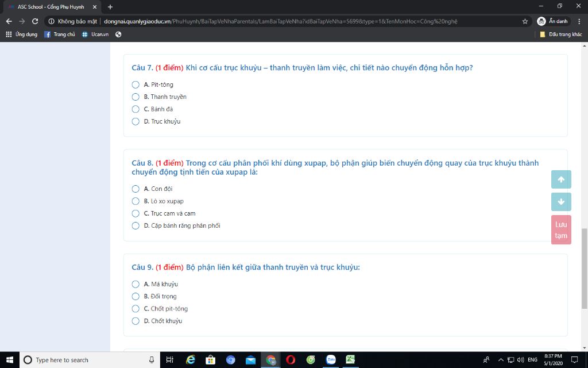The height and width of the screenshot is (368, 588).
Task: Open Ứng dụng apps bookmark
Action: click(22, 34)
